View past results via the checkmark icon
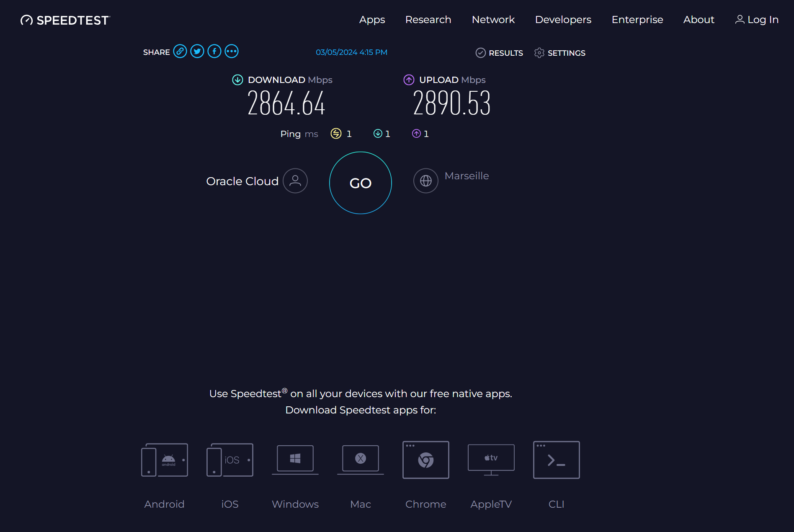Image resolution: width=794 pixels, height=532 pixels. [482, 52]
